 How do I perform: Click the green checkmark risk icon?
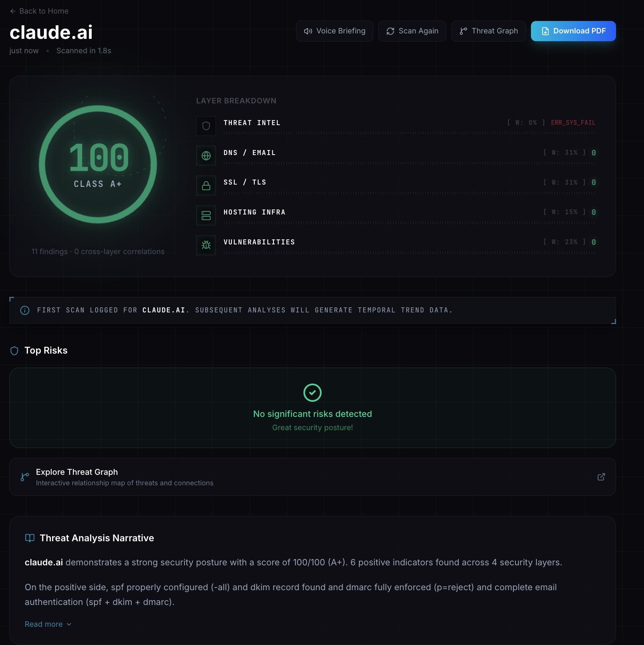tap(312, 392)
